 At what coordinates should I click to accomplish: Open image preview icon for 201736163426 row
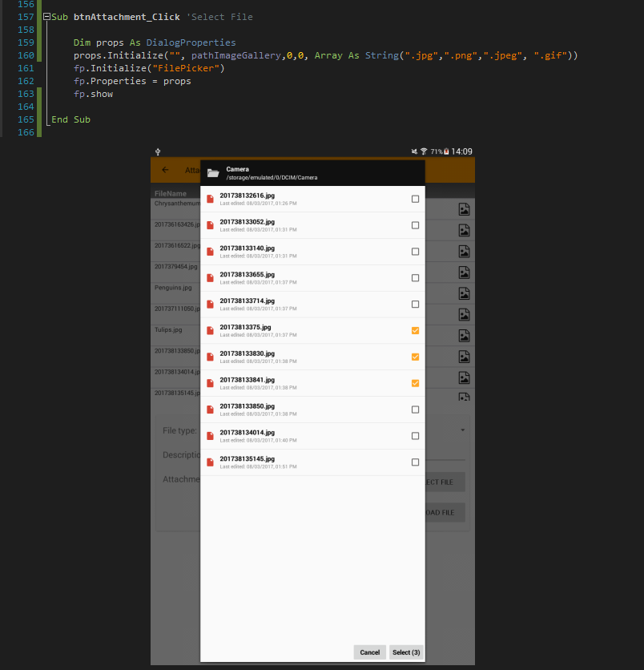tap(465, 230)
